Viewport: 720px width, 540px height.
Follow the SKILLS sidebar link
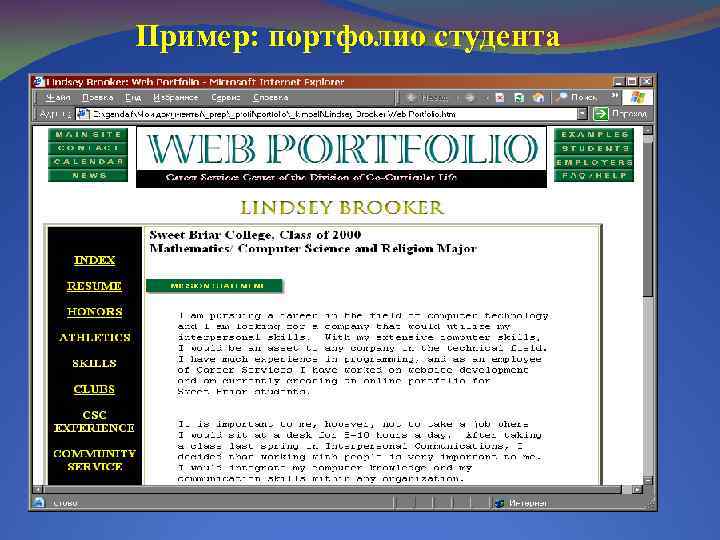pos(94,363)
